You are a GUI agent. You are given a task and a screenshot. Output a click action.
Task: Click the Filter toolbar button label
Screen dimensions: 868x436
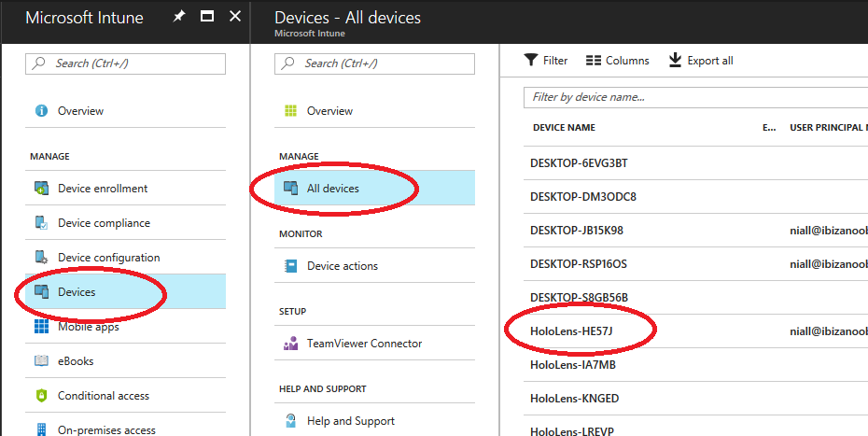click(555, 61)
